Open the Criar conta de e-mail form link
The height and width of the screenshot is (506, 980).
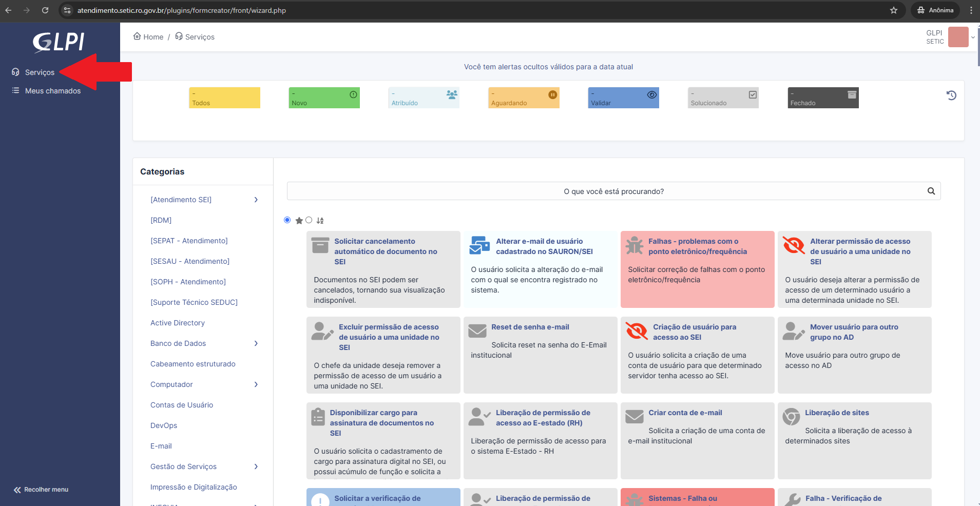685,413
